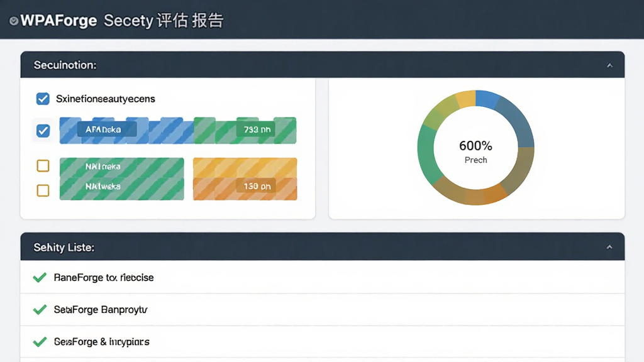Click the green checkmark beside SetaForge
644x362 pixels.
(x=40, y=310)
